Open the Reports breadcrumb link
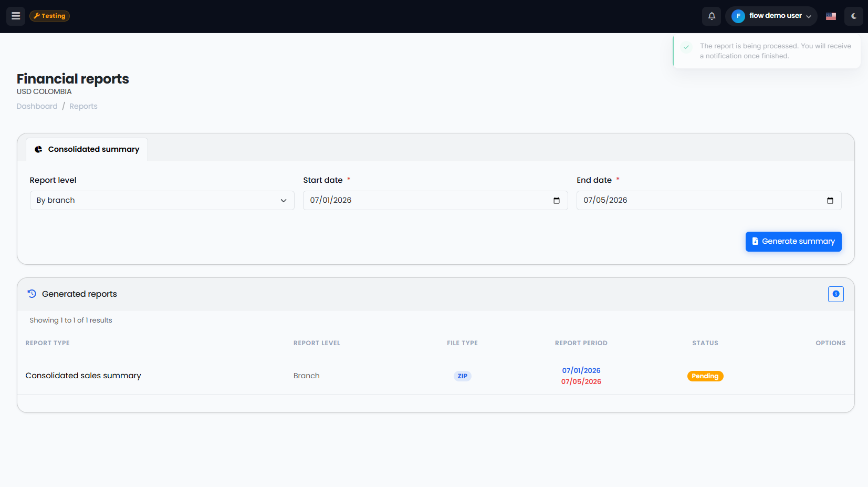868x487 pixels. (83, 106)
